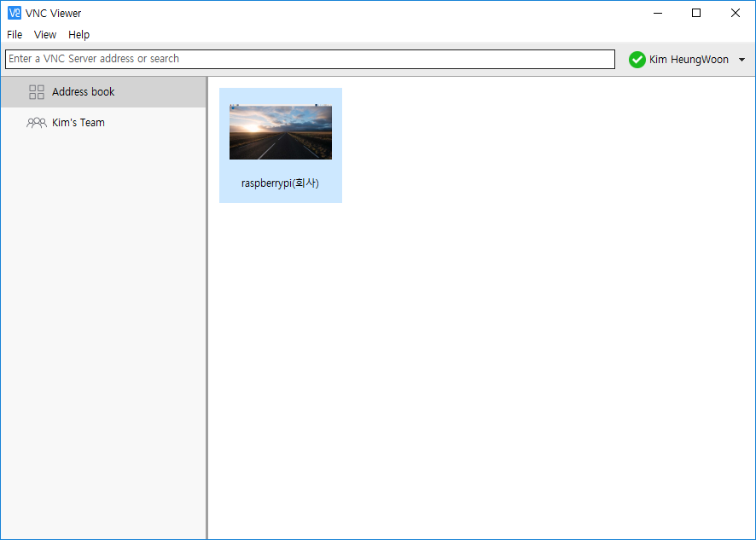Screen dimensions: 756x540
Task: Click the VNC Server address search field
Action: 310,59
